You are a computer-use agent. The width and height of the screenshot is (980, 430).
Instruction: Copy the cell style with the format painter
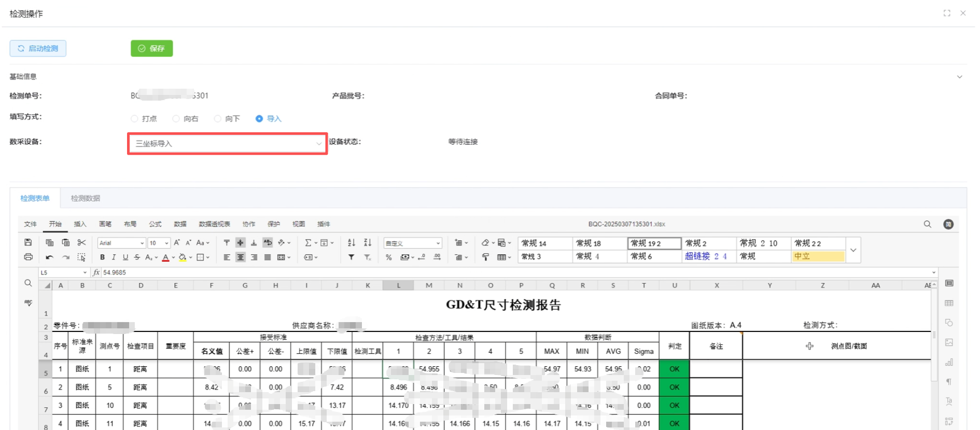[485, 257]
